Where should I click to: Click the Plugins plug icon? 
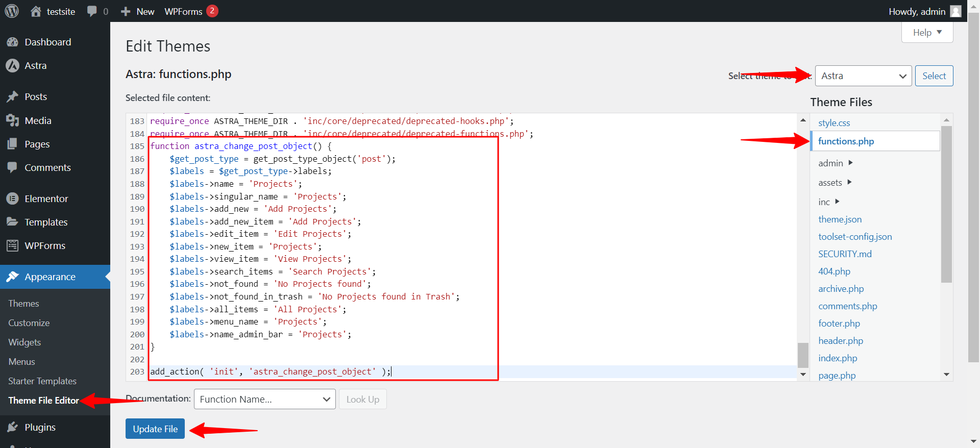(12, 427)
